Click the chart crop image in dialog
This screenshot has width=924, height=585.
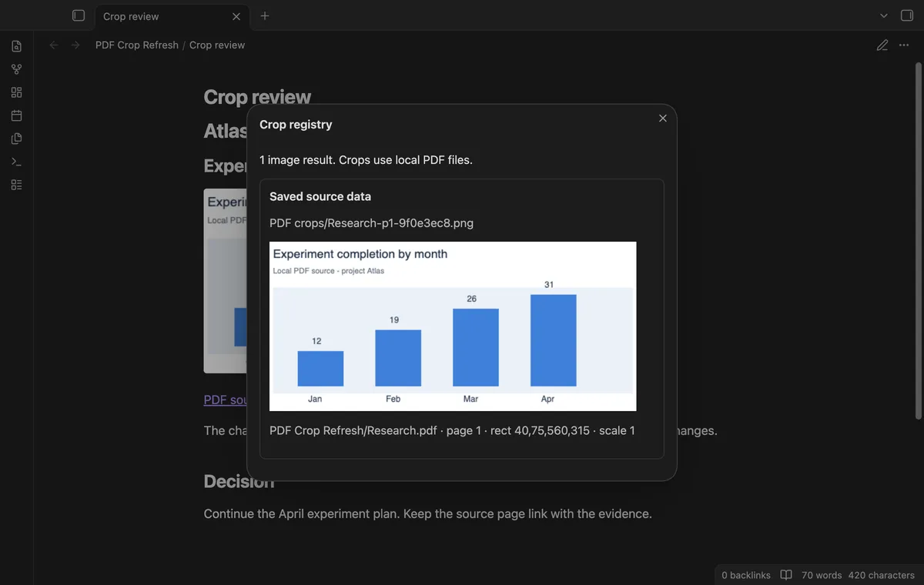(x=453, y=326)
